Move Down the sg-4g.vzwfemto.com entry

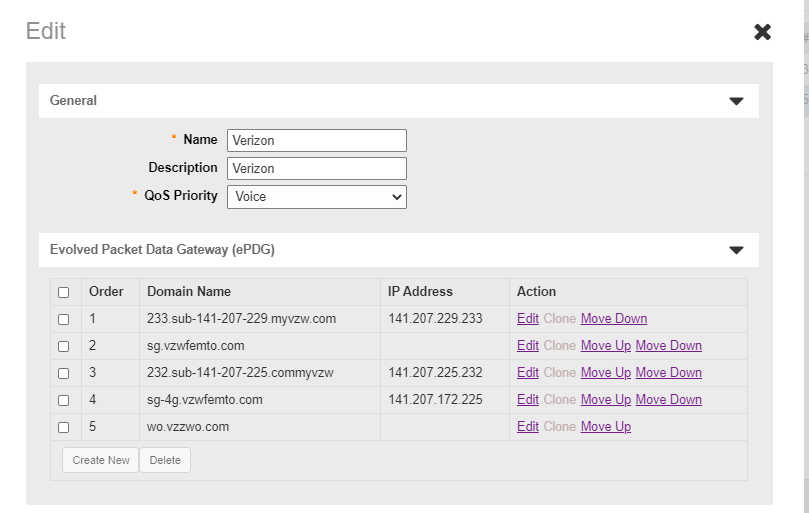(668, 400)
